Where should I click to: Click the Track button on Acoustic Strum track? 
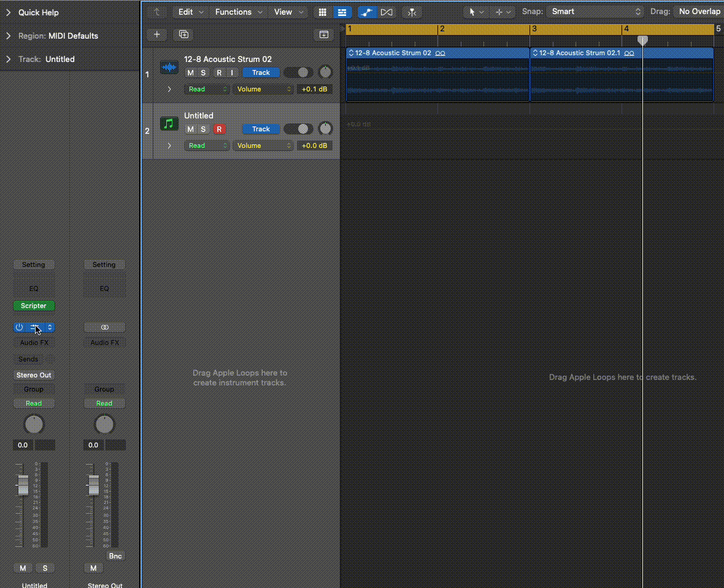coord(261,72)
